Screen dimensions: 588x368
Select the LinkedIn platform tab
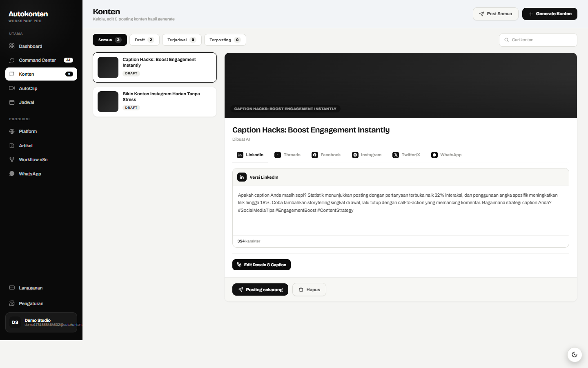(x=250, y=155)
